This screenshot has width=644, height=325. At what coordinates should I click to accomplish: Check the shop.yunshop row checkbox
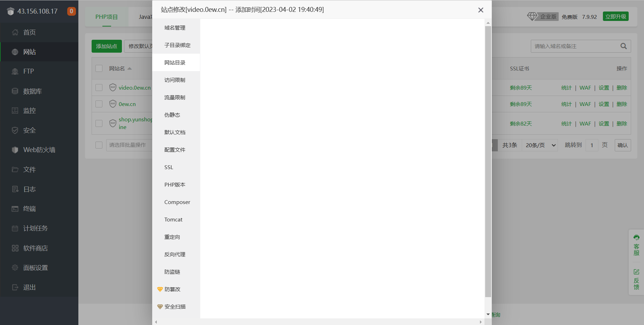click(99, 123)
